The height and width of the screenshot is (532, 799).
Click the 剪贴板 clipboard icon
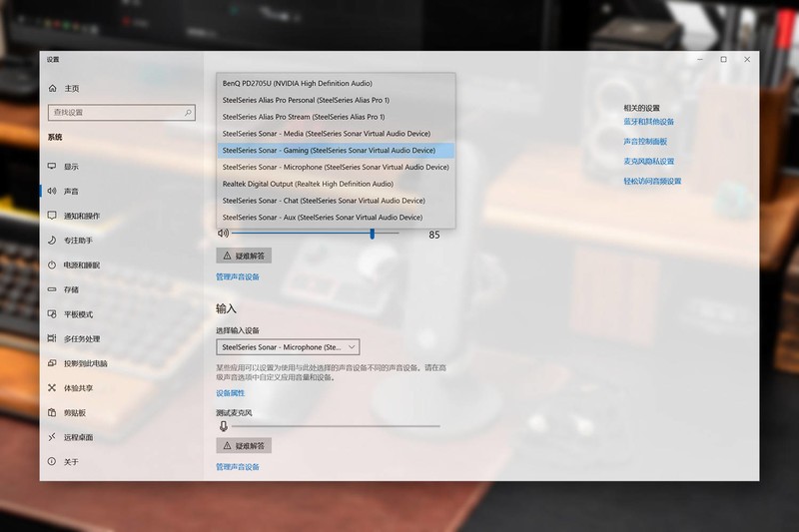pyautogui.click(x=52, y=412)
